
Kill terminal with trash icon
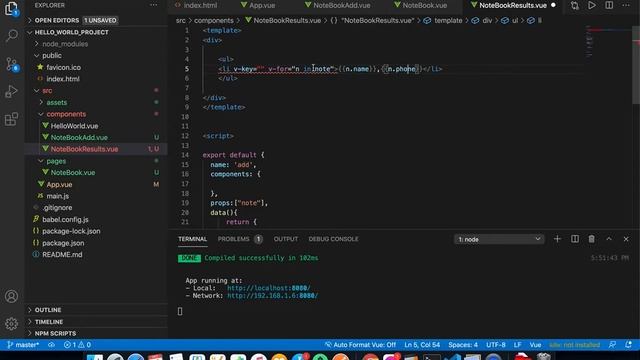coord(591,239)
